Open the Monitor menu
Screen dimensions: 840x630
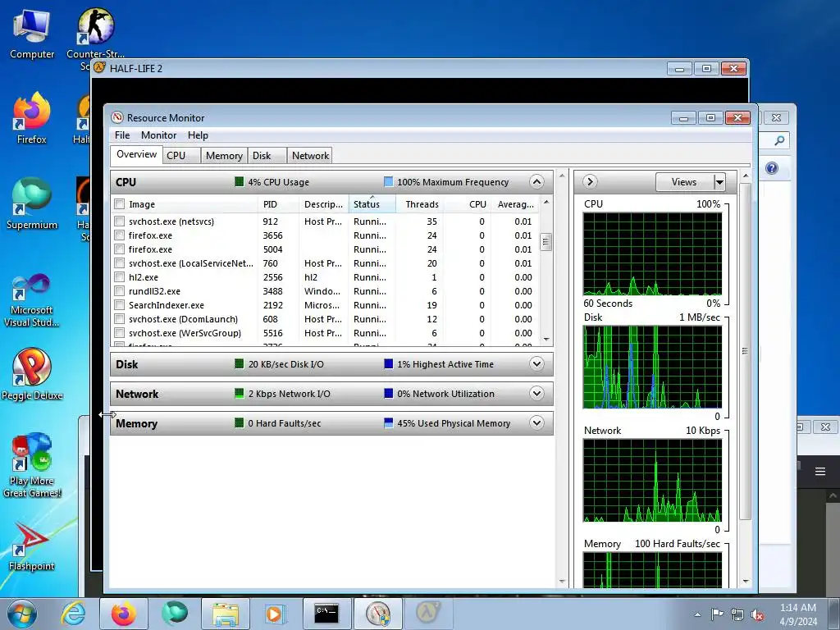158,135
